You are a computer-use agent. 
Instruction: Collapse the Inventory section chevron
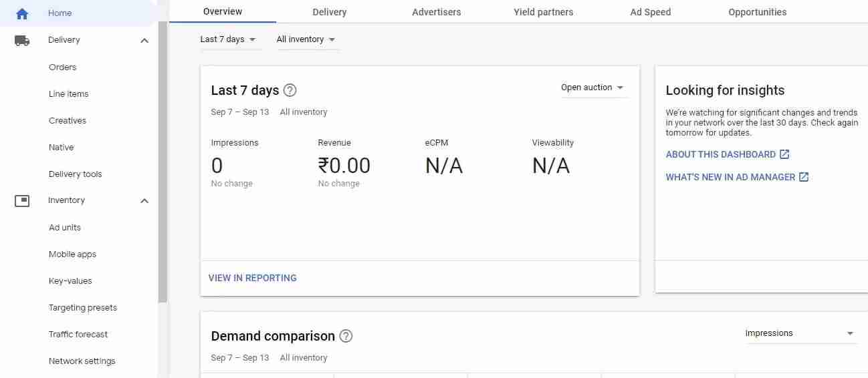(x=144, y=201)
